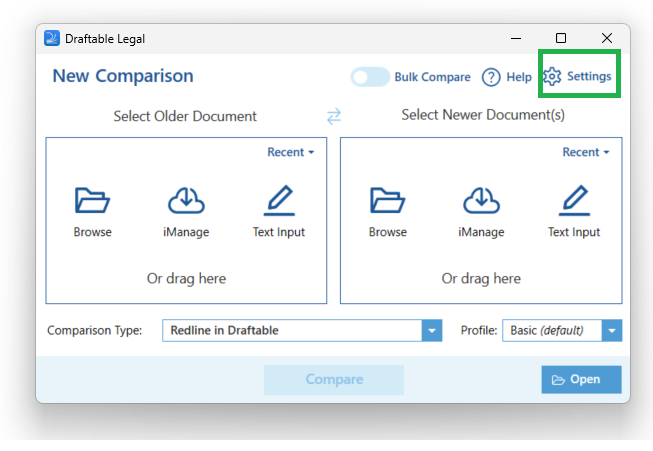
Task: Click 'Select Newer Document(s)' heading
Action: click(483, 115)
